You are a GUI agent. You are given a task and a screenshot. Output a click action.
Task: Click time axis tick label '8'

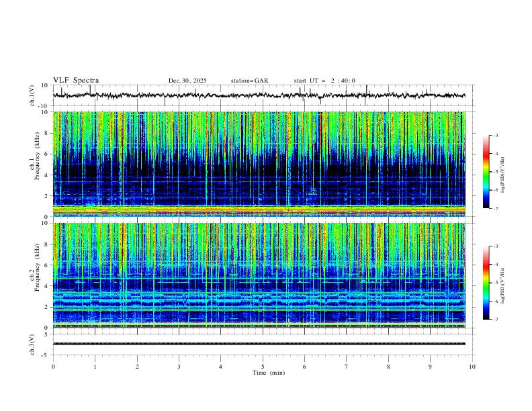click(388, 367)
